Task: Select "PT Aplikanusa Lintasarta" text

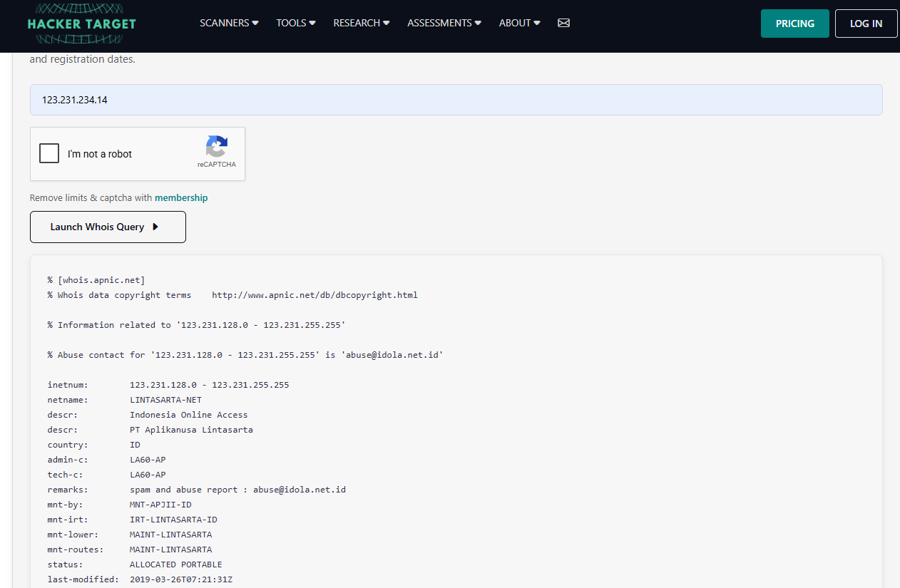Action: click(191, 430)
